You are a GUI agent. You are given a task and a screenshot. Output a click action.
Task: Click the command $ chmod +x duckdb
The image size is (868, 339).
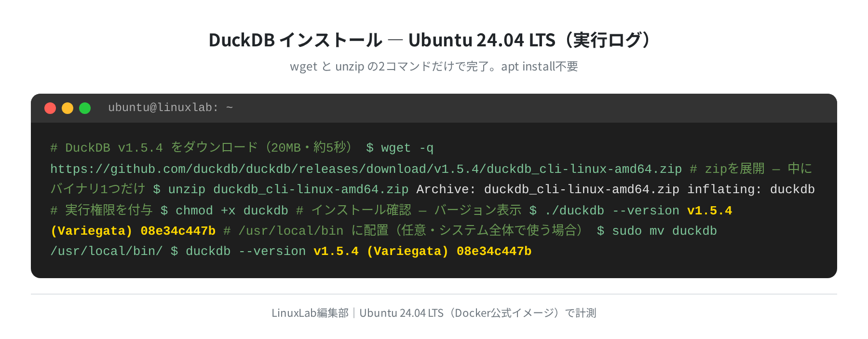(224, 210)
